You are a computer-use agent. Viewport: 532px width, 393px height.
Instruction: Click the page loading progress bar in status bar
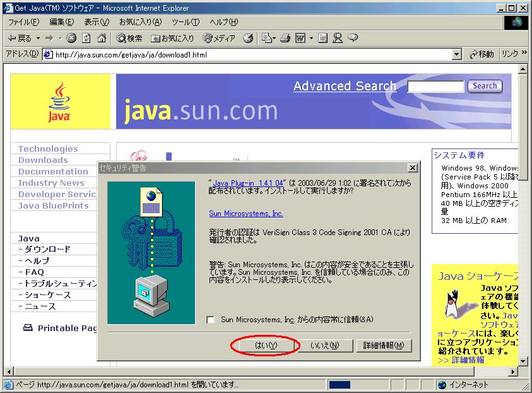(358, 385)
